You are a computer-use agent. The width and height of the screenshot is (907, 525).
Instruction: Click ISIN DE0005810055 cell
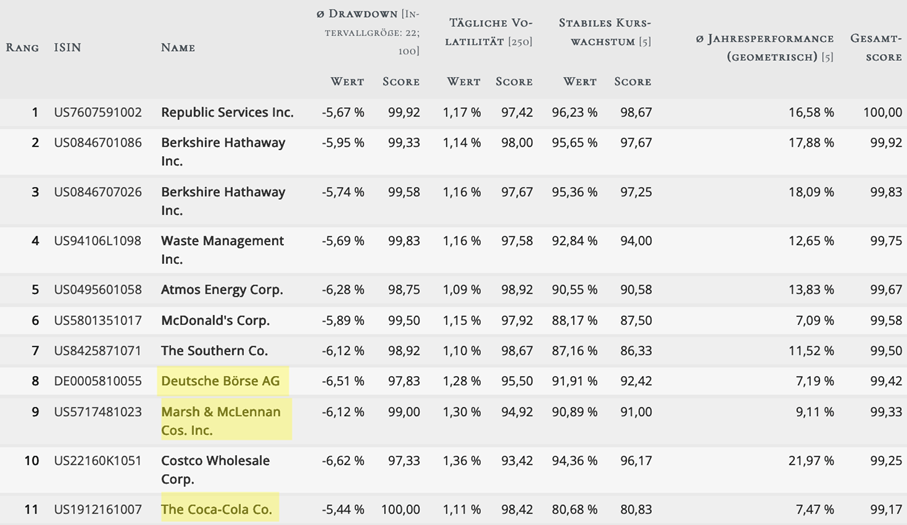pos(98,381)
